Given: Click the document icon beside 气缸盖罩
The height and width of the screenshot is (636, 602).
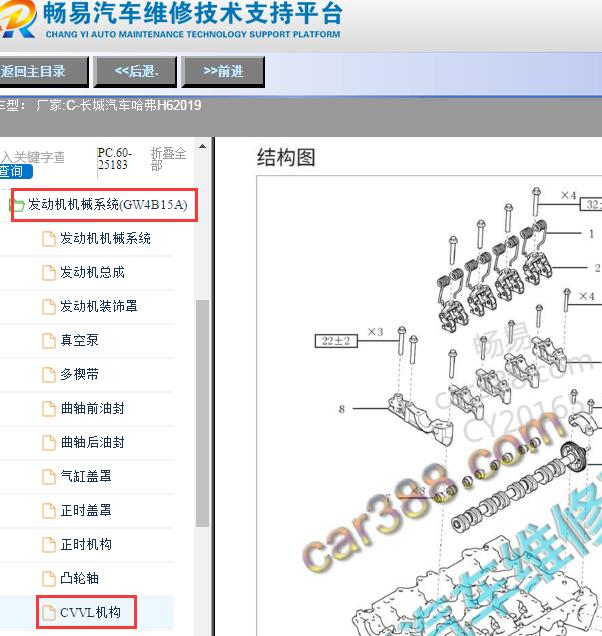Looking at the screenshot, I should click(x=49, y=477).
